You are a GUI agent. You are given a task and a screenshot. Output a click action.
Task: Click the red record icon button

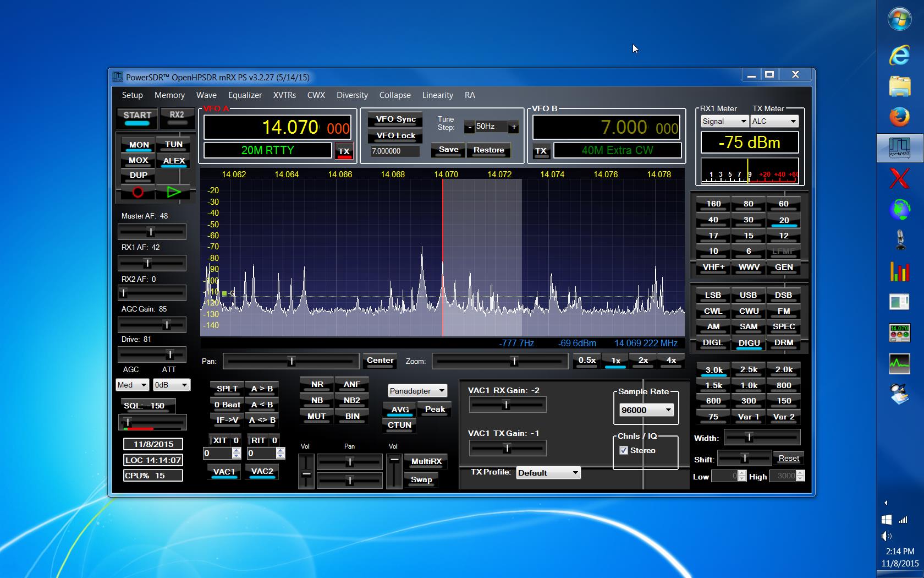[137, 192]
